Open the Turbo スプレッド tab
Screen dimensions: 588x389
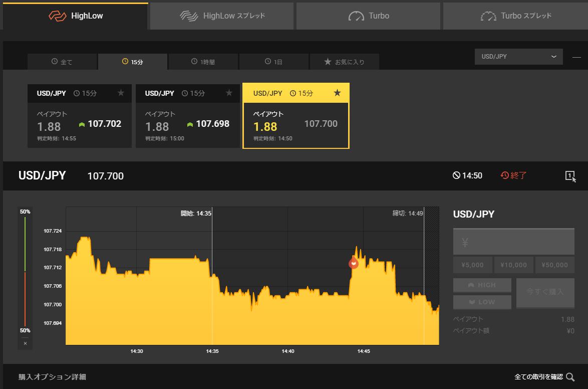click(x=515, y=16)
